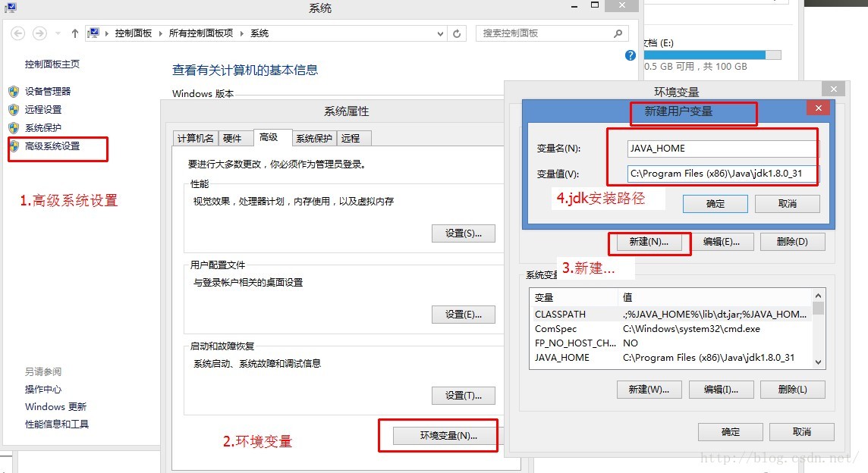Click 设置(S)... performance button
The image size is (868, 473).
tap(464, 233)
